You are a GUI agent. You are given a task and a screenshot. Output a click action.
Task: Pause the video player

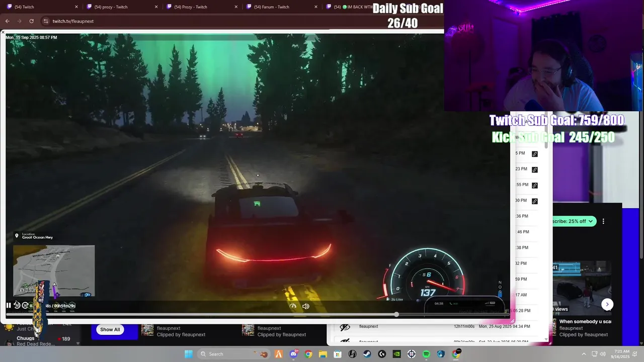(x=9, y=305)
